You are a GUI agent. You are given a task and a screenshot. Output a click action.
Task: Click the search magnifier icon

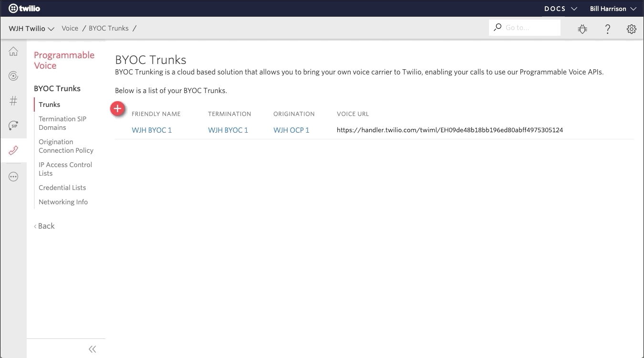click(x=498, y=27)
